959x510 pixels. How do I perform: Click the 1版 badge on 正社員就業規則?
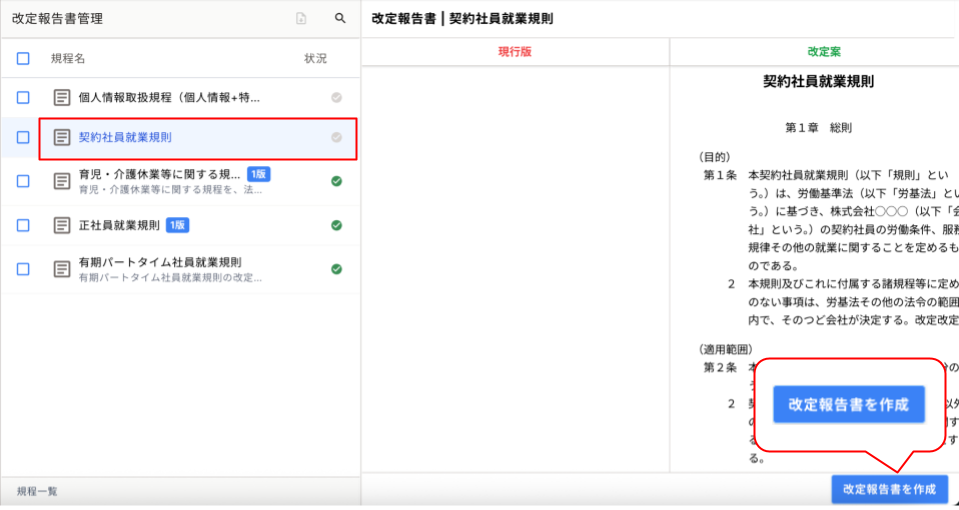(177, 225)
